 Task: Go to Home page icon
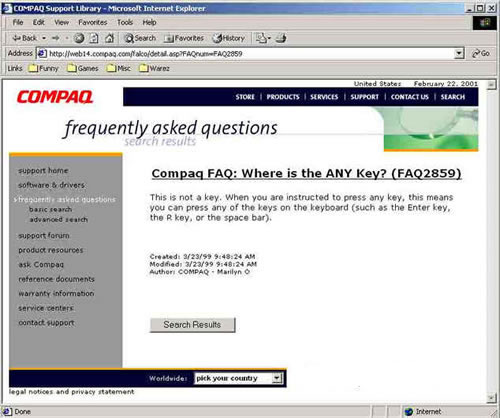109,38
